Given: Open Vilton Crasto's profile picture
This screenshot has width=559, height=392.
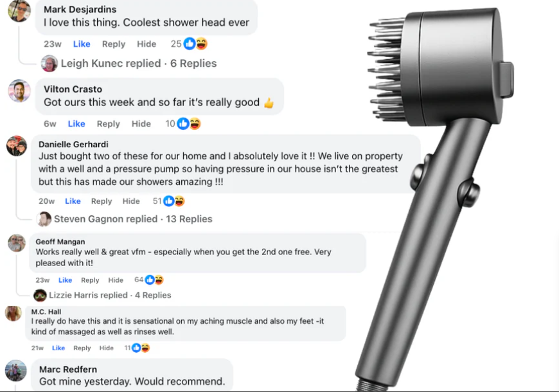Looking at the screenshot, I should click(19, 91).
